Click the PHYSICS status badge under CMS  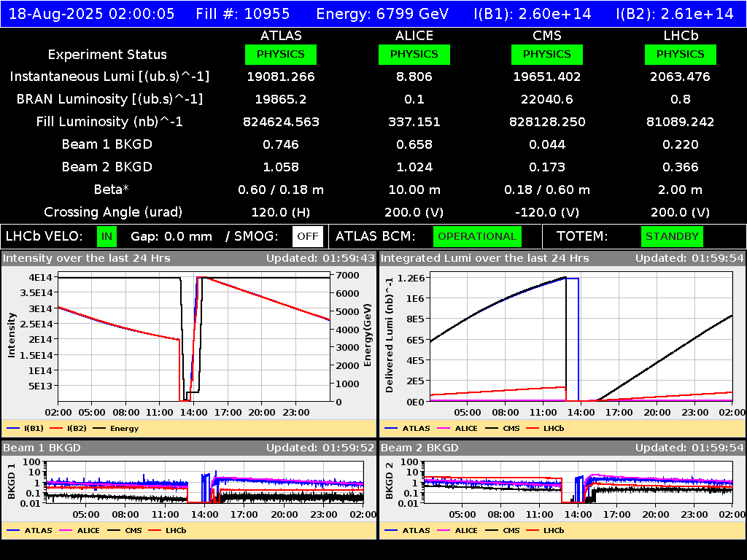point(547,54)
